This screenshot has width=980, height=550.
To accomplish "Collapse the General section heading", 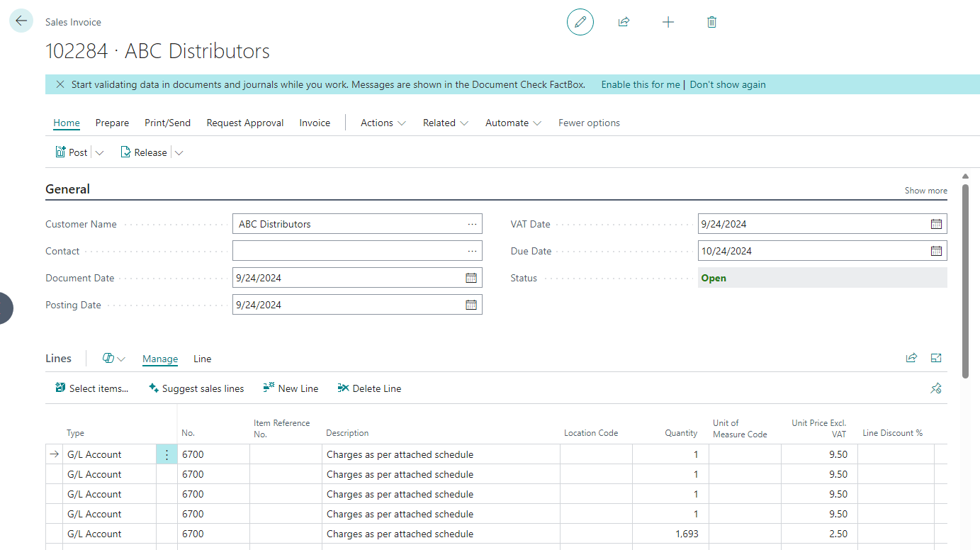I will pyautogui.click(x=67, y=189).
